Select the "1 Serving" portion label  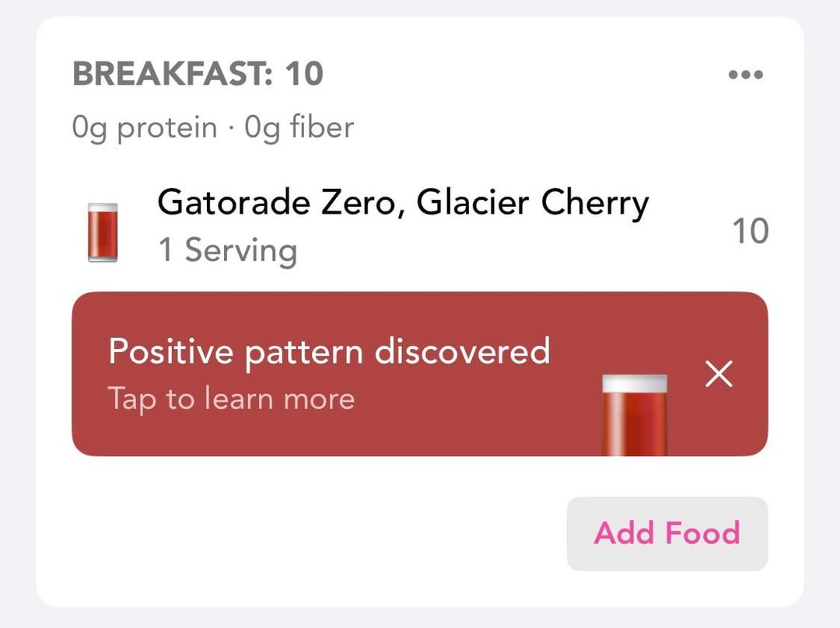pyautogui.click(x=227, y=251)
